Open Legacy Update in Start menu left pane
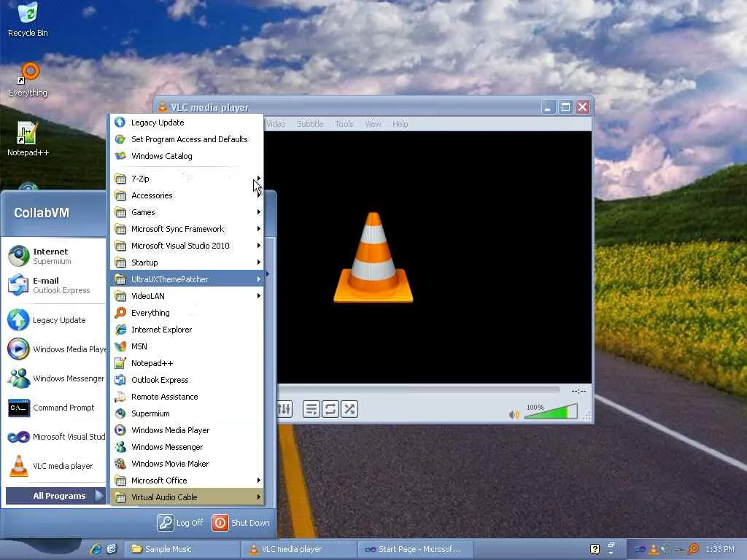Image resolution: width=747 pixels, height=560 pixels. [55, 320]
